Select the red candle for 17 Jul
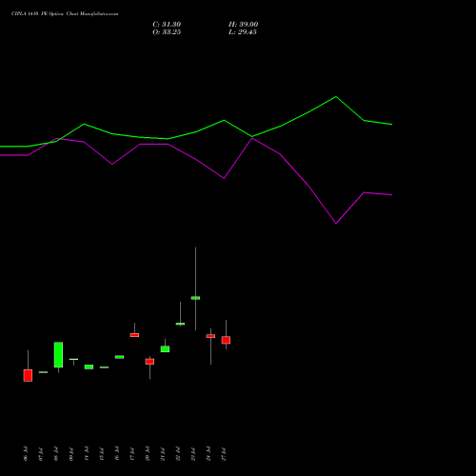The width and height of the screenshot is (476, 476). tap(134, 335)
